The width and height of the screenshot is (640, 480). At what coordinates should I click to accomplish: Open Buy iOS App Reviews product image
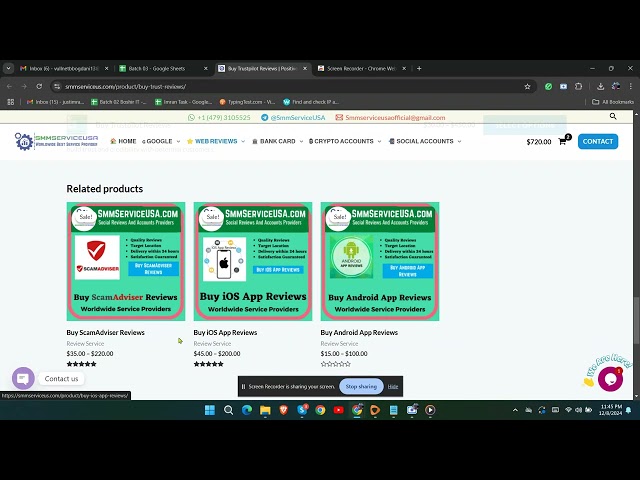(x=253, y=261)
